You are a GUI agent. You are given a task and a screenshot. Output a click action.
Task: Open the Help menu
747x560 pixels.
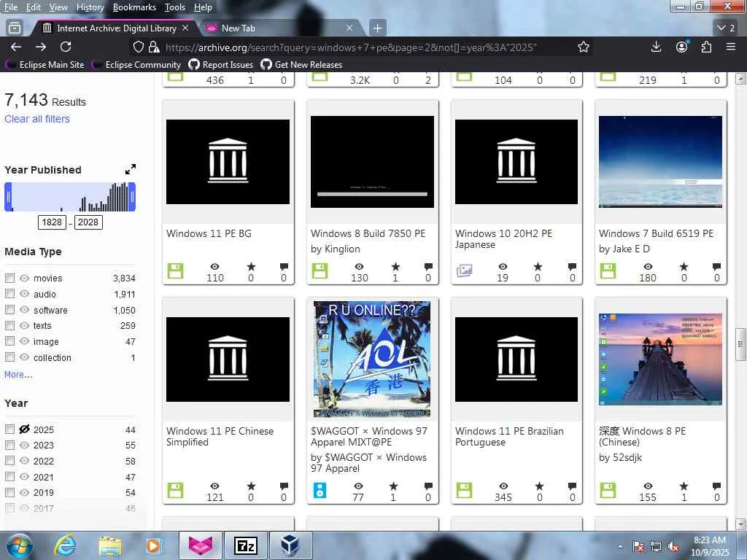(x=203, y=7)
